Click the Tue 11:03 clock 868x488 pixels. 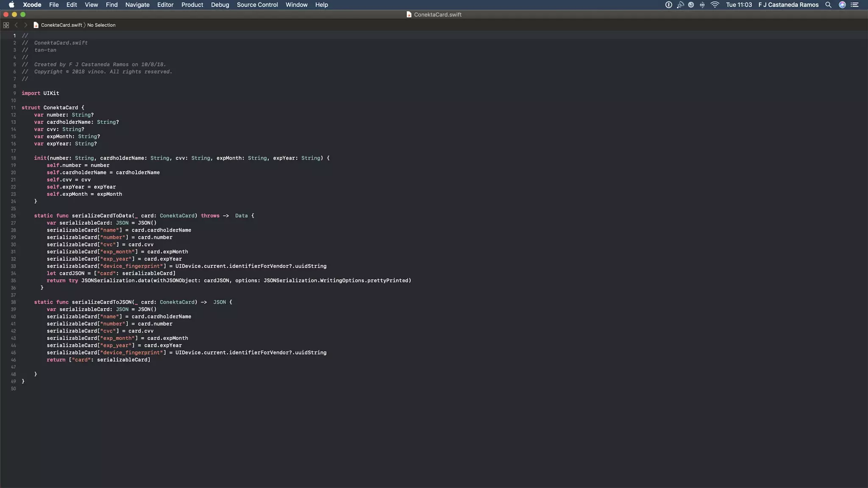(739, 5)
